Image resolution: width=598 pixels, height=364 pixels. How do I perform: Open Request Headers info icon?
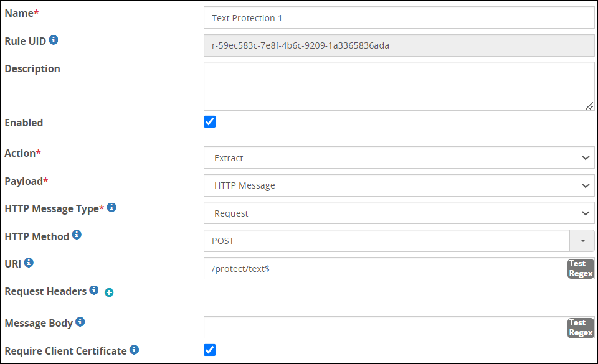point(94,290)
